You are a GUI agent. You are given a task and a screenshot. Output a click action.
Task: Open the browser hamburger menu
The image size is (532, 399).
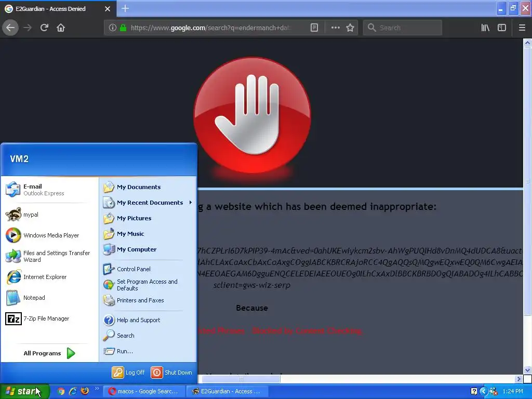point(522,28)
